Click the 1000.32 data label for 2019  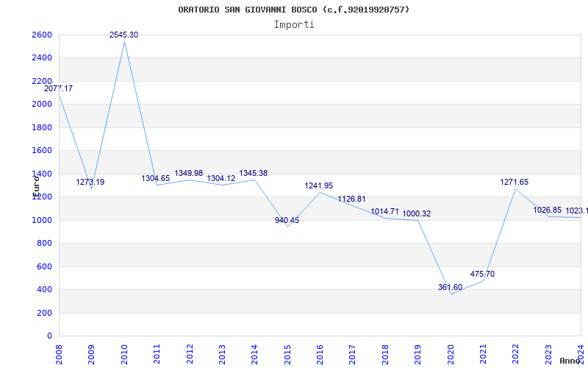point(417,214)
